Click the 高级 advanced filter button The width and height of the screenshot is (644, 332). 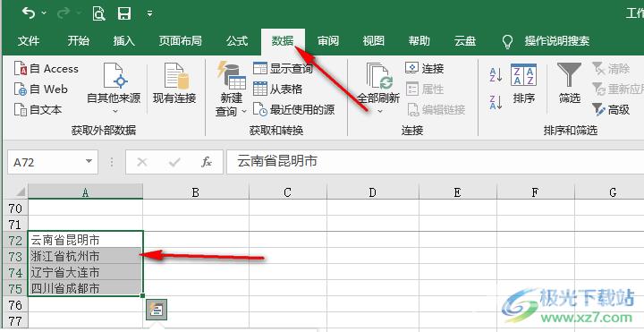611,110
